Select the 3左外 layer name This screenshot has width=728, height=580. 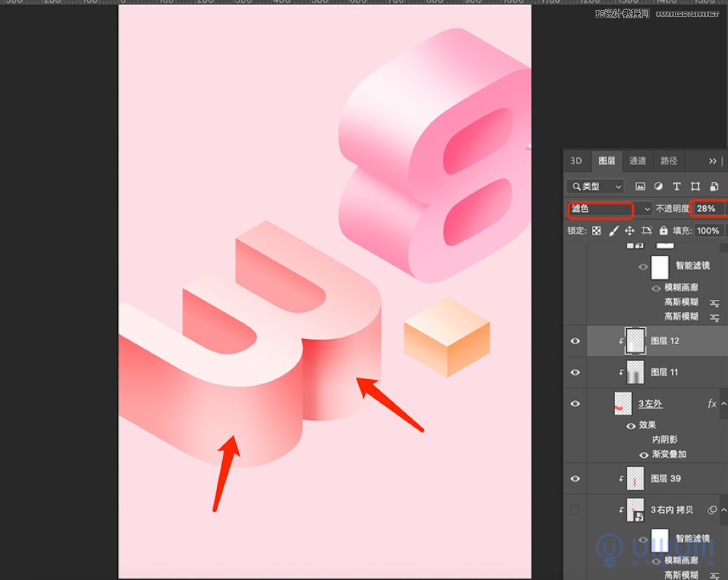[x=650, y=404]
